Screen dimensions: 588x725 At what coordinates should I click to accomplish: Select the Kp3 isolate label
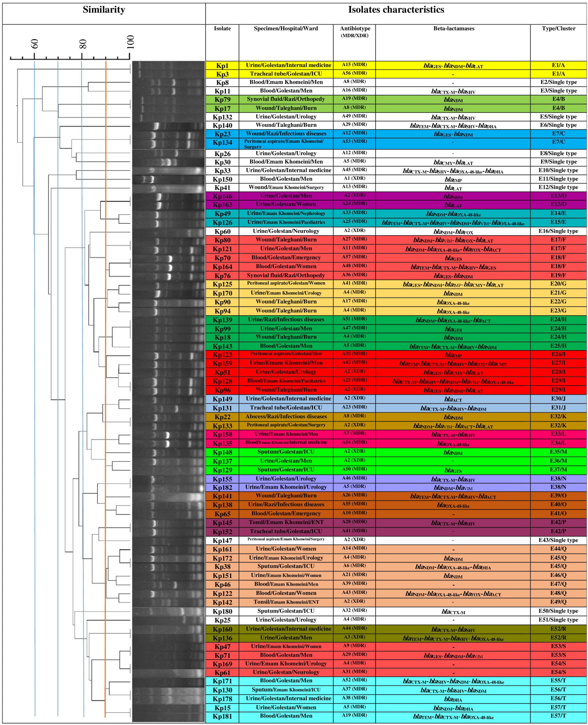[222, 74]
